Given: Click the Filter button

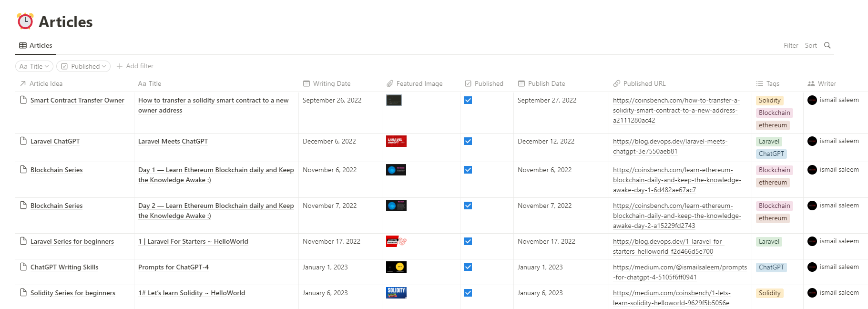Looking at the screenshot, I should [x=791, y=45].
